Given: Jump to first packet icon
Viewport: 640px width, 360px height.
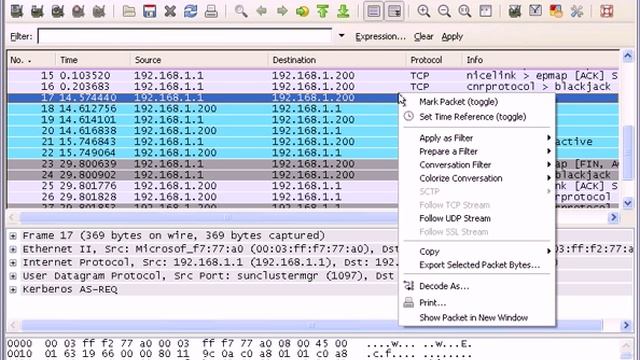Looking at the screenshot, I should pos(323,11).
